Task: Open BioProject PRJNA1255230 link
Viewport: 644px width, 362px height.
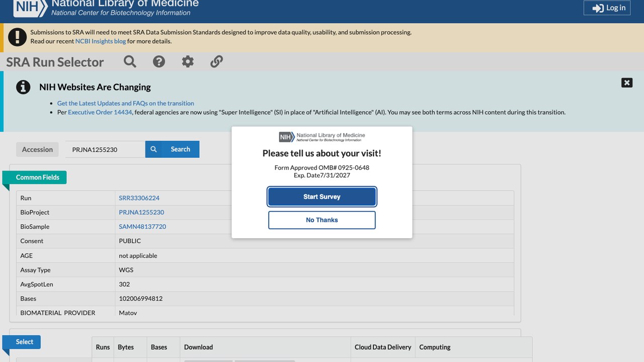Action: (141, 212)
